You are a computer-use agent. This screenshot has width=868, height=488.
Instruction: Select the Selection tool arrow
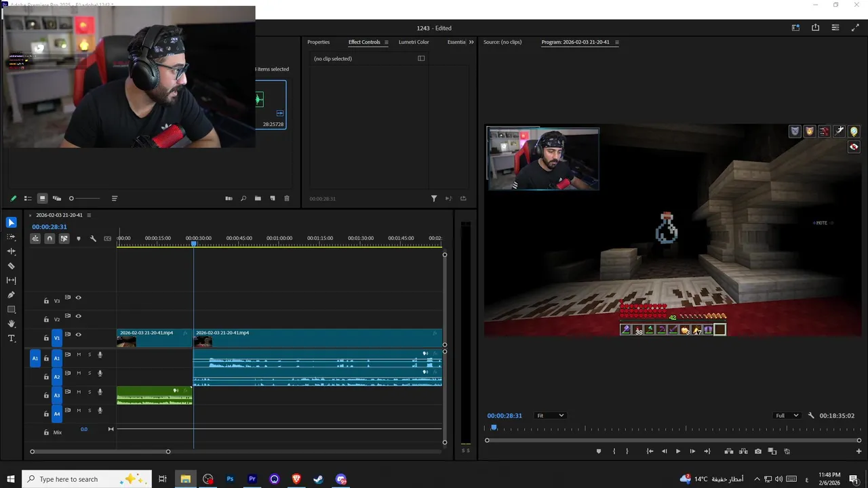click(x=12, y=222)
